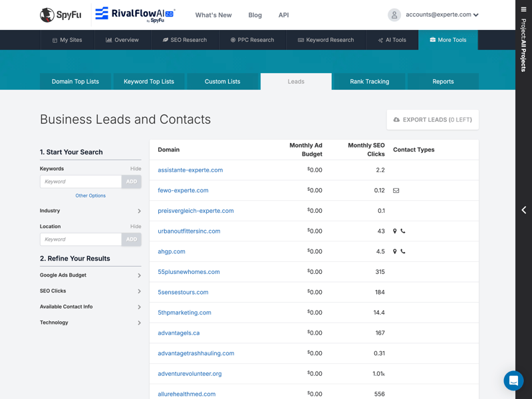The image size is (532, 399).
Task: Click the SpyFu logo icon
Action: [47, 15]
